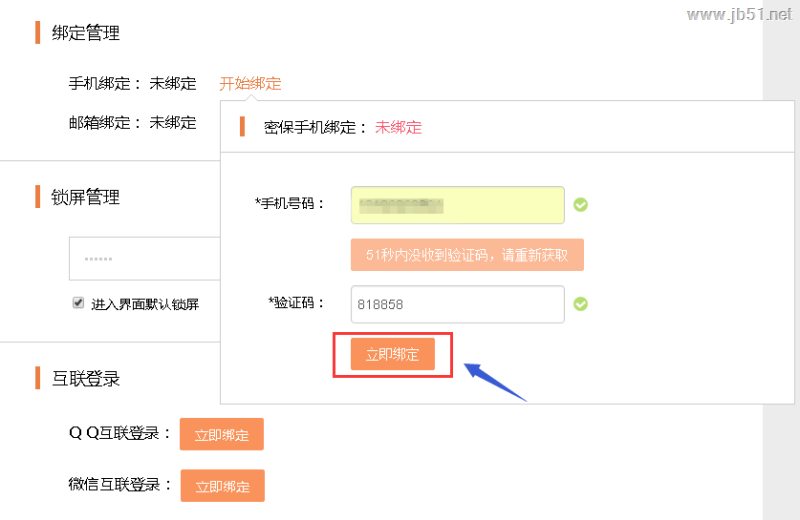The width and height of the screenshot is (800, 520).
Task: Click the red 未绑定 status in popup
Action: [x=398, y=127]
